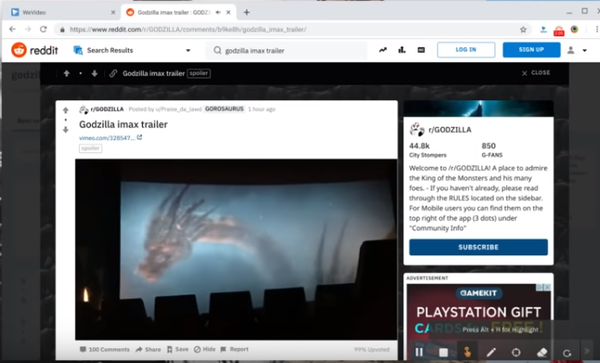Hide the post using Hide
Image resolution: width=600 pixels, height=363 pixels.
click(x=205, y=349)
